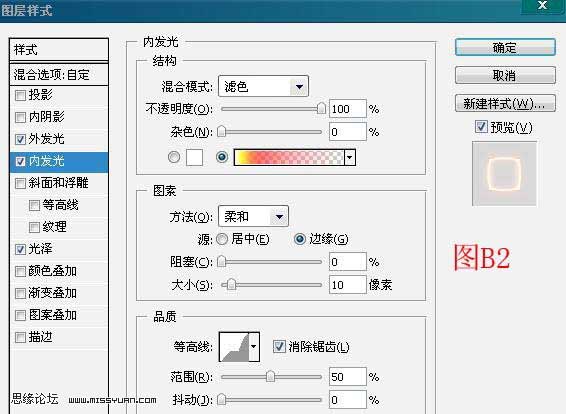Screen dimensions: 566x414
Task: Click the 杂色 noise slider handle
Action: pyautogui.click(x=222, y=132)
